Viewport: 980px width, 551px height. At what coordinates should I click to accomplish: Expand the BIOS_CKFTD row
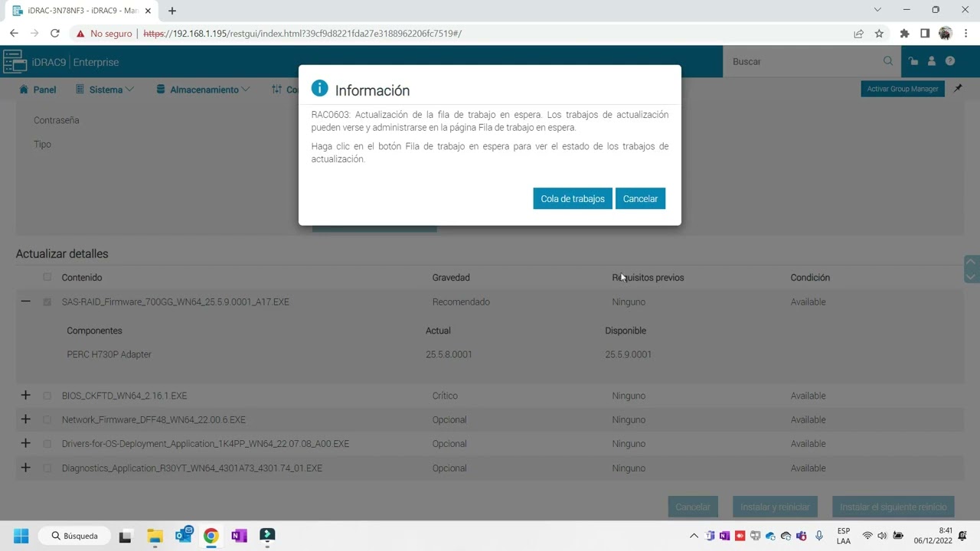click(x=25, y=395)
